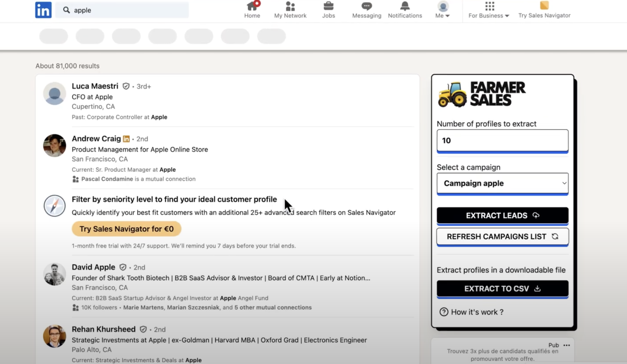Click mutual connection icon under Andrew Craig
This screenshot has width=627, height=364.
coord(76,179)
